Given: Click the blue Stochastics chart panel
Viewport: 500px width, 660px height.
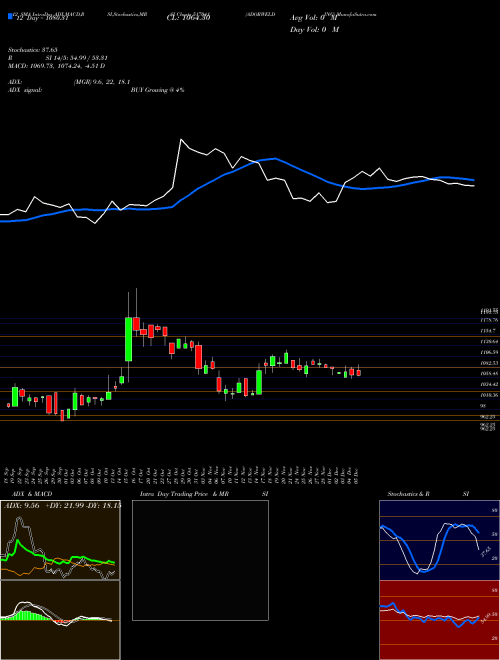Looking at the screenshot, I should click(439, 540).
